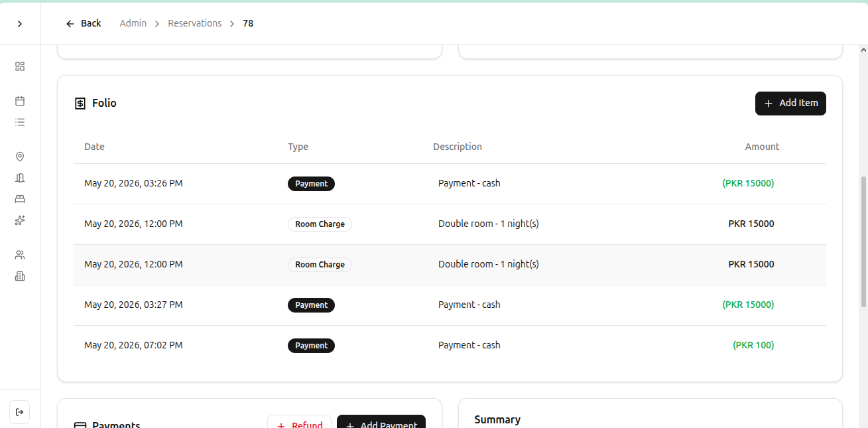Click the Payment badge of the 03:26 PM row
Image resolution: width=868 pixels, height=428 pixels.
coord(311,184)
